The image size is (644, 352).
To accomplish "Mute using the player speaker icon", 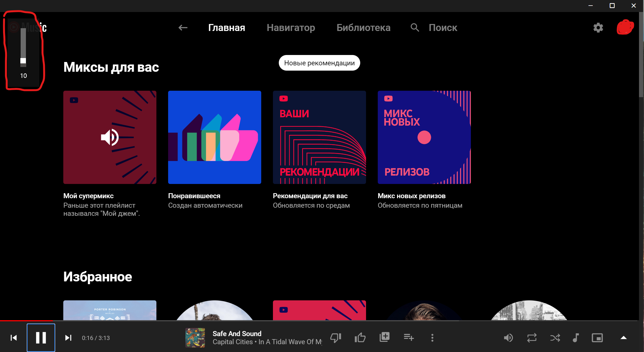I will point(508,338).
